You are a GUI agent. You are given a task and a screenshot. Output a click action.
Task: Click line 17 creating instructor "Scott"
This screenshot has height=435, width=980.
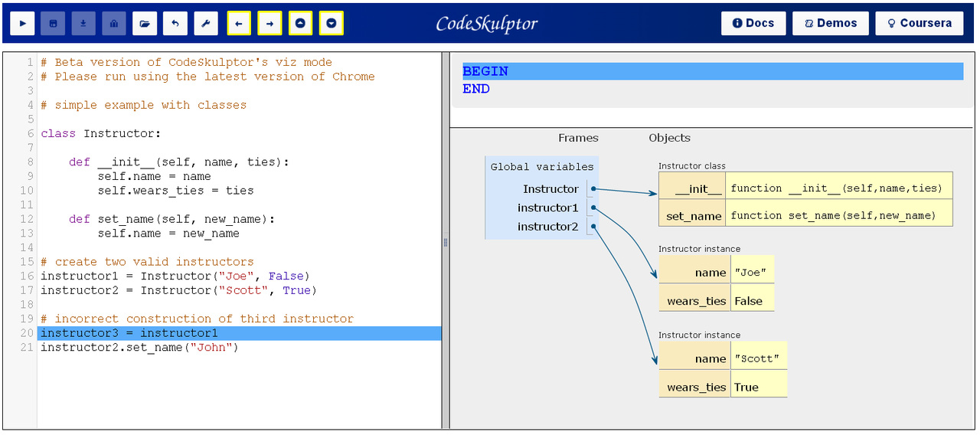tap(178, 290)
